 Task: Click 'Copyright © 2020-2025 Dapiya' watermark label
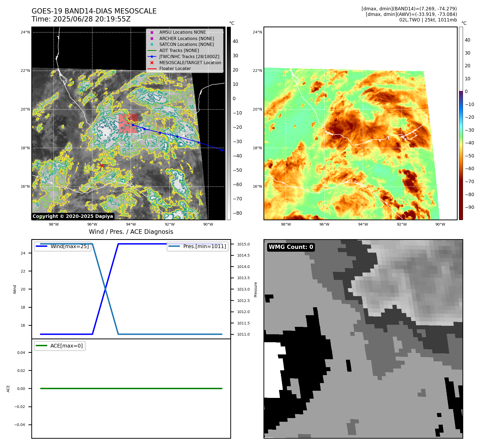click(73, 216)
